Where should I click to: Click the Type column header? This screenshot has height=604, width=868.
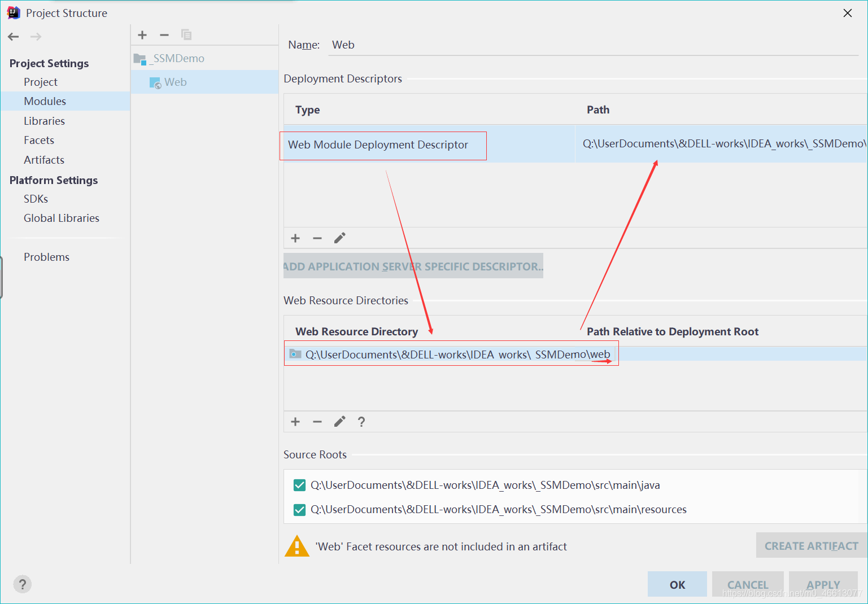tap(307, 110)
